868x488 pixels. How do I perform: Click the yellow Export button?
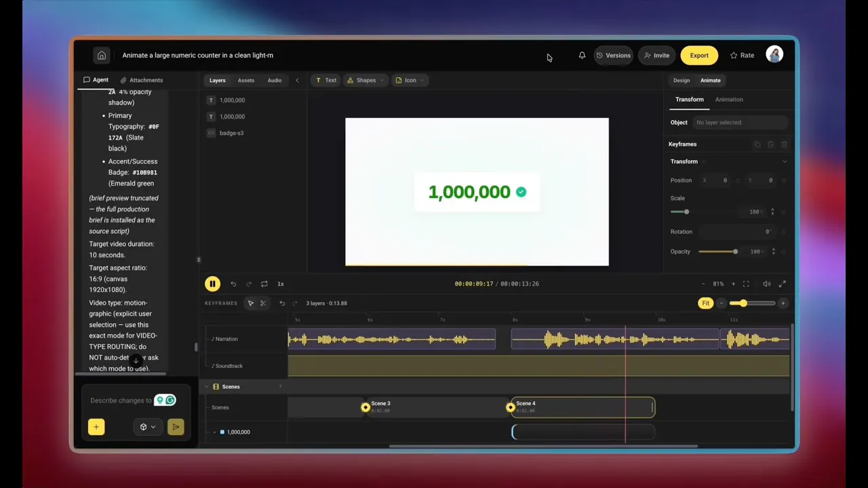point(699,56)
